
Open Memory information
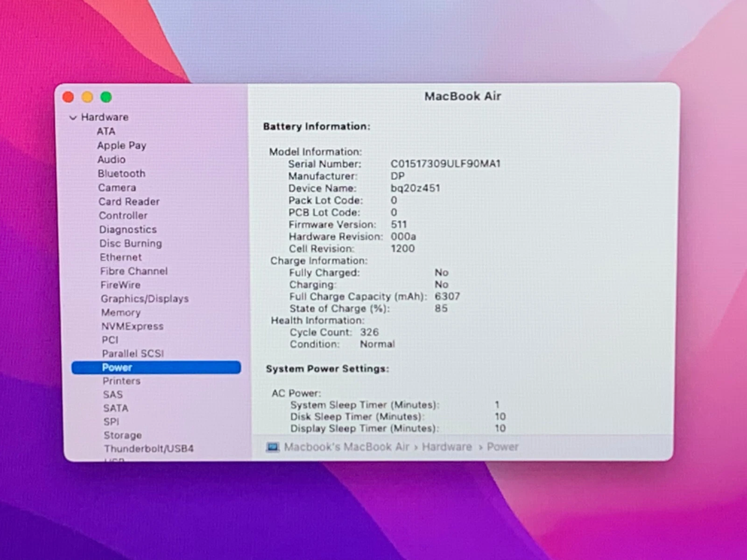pos(121,313)
